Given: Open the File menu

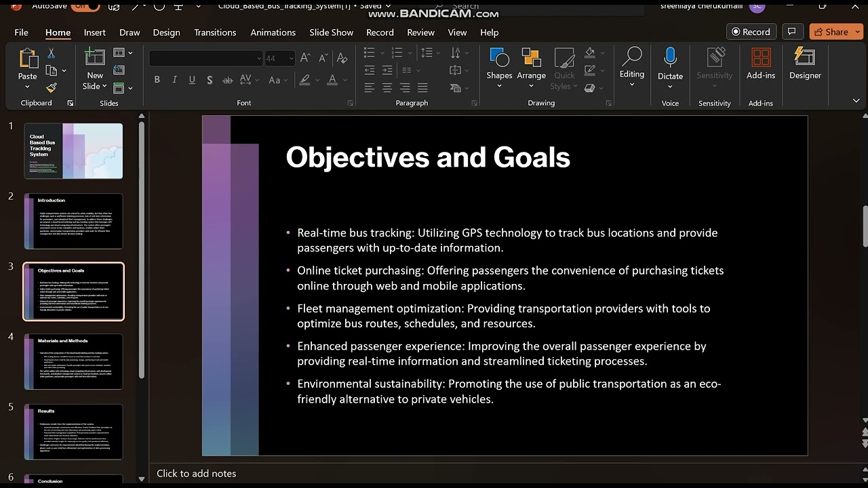Looking at the screenshot, I should (21, 32).
